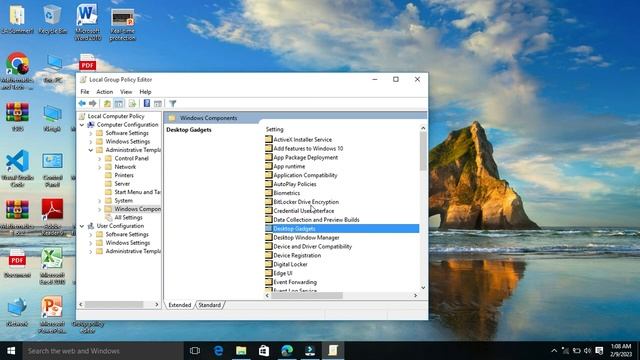The width and height of the screenshot is (640, 360).
Task: Select App Package Deployment folder
Action: pyautogui.click(x=305, y=158)
